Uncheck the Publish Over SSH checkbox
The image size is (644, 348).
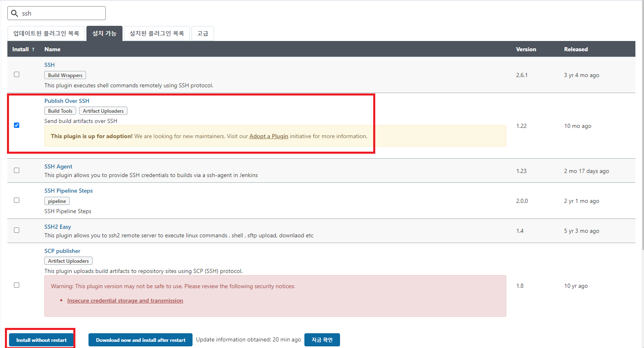pyautogui.click(x=17, y=125)
